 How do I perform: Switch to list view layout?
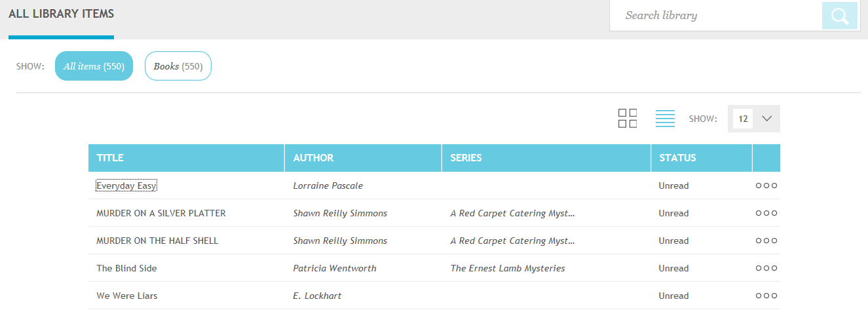pyautogui.click(x=665, y=119)
